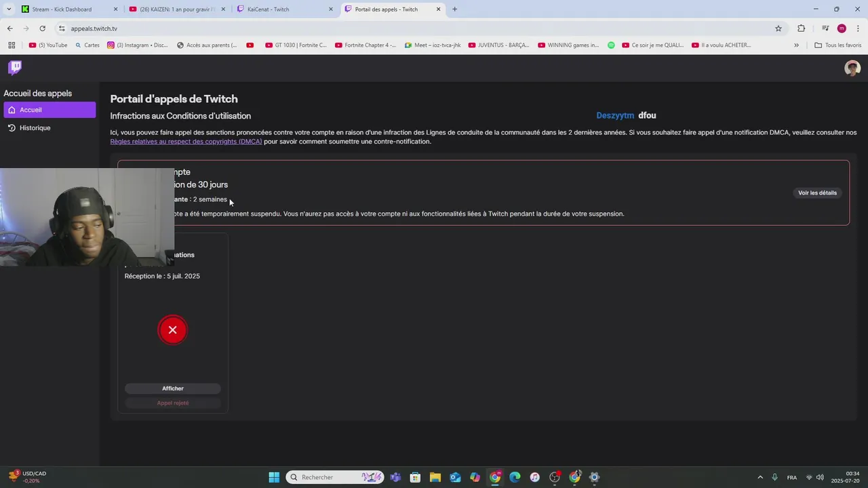Viewport: 868px width, 488px height.
Task: Go back with the browser back arrow
Action: (9, 28)
